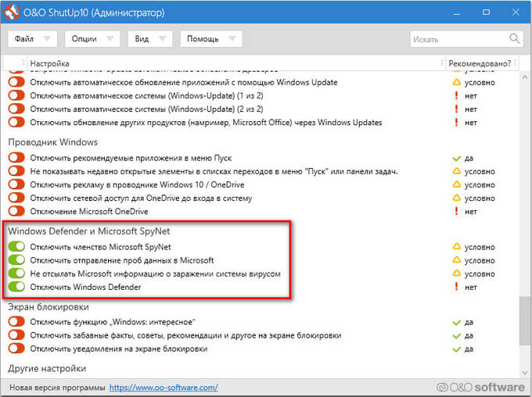Open the oo-software.com link

pyautogui.click(x=164, y=387)
